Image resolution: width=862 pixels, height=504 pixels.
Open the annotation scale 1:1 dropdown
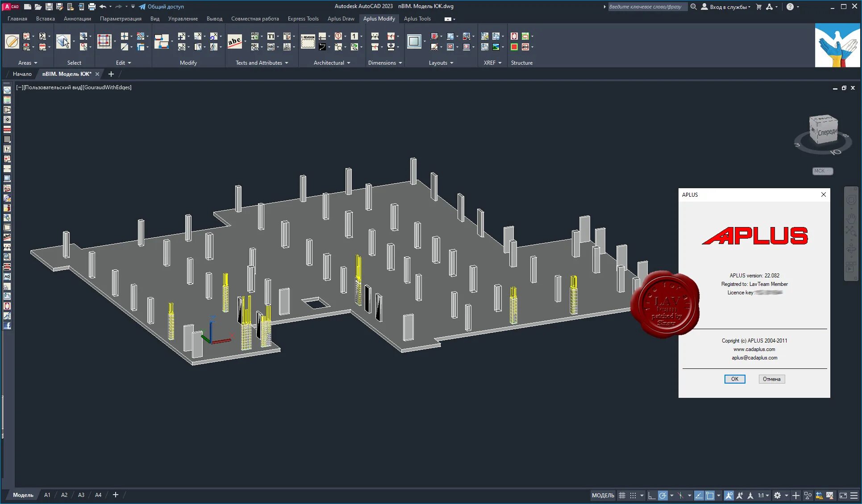pyautogui.click(x=763, y=495)
